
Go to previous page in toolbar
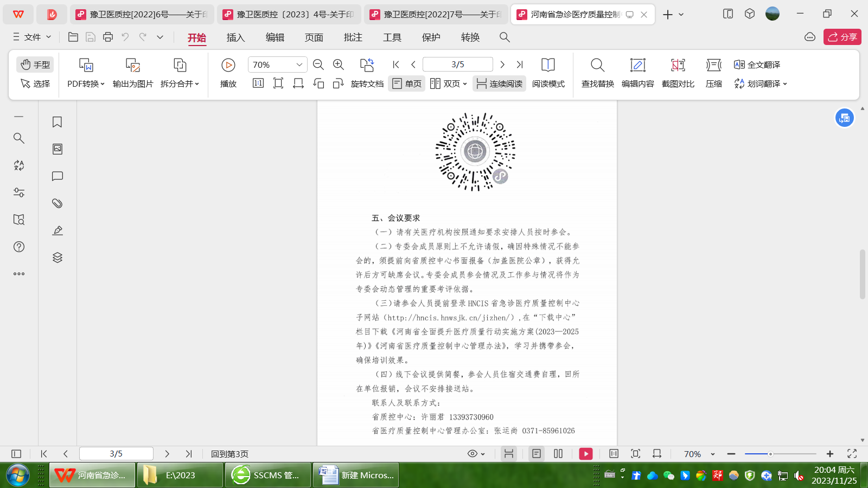[x=413, y=65]
